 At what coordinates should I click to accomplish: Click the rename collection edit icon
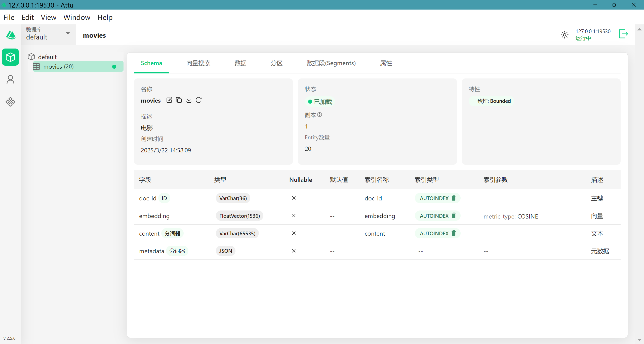169,100
